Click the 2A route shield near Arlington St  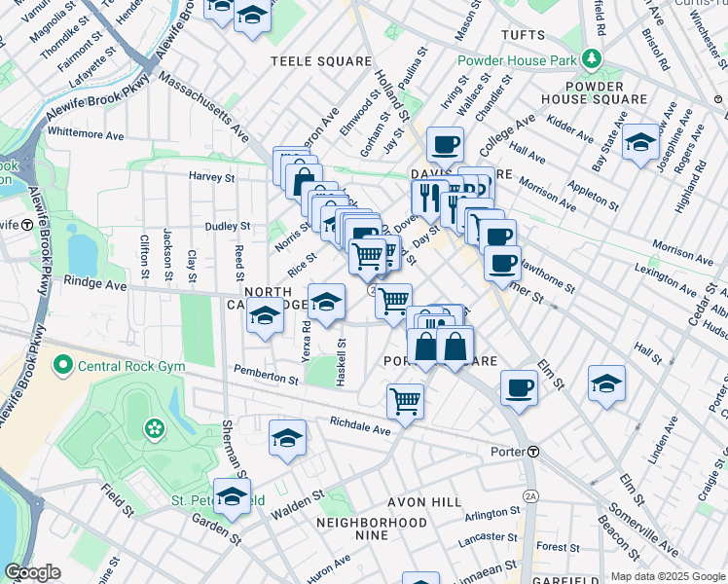click(x=530, y=496)
